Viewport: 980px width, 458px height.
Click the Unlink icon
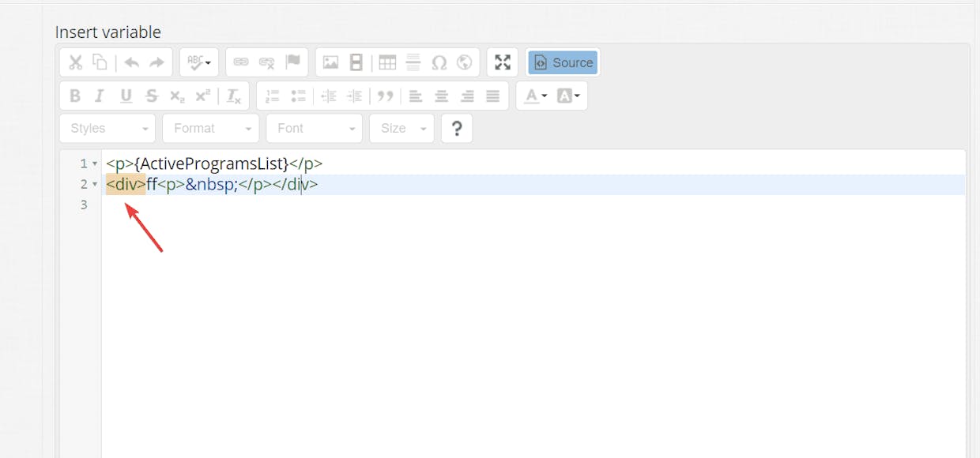coord(267,62)
